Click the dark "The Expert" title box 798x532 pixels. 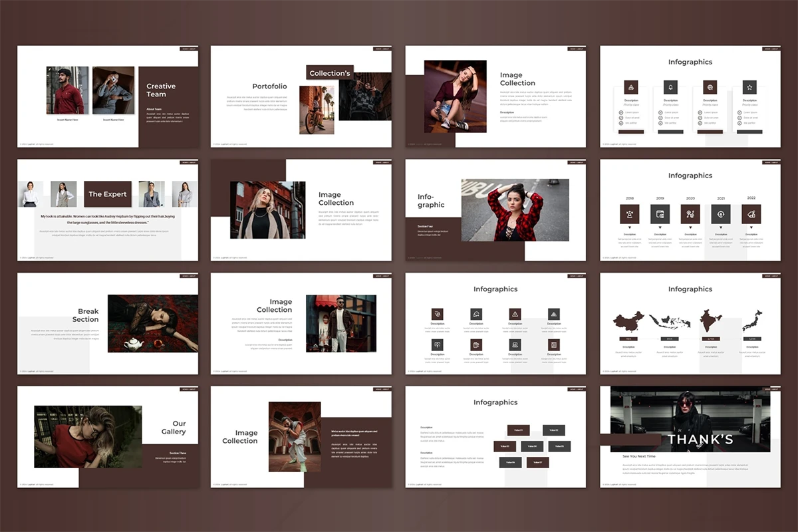click(x=108, y=194)
